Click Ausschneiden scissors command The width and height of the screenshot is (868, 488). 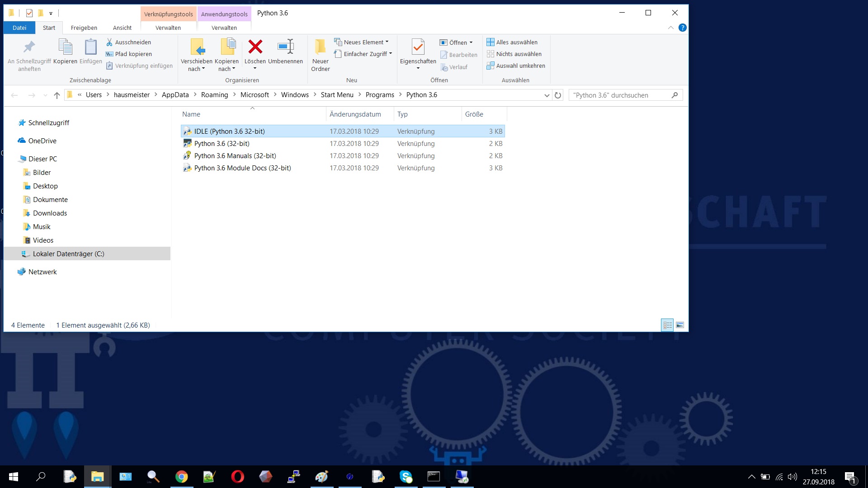click(x=129, y=42)
